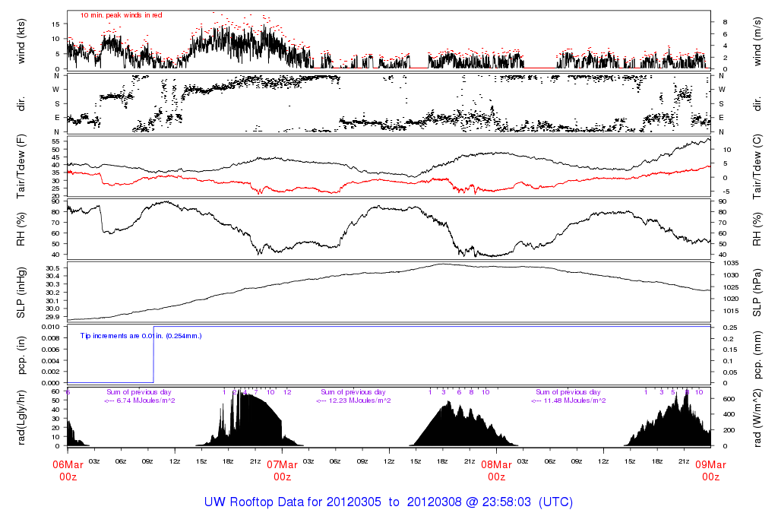Click the '0.25' precipitation mm tick

click(729, 328)
